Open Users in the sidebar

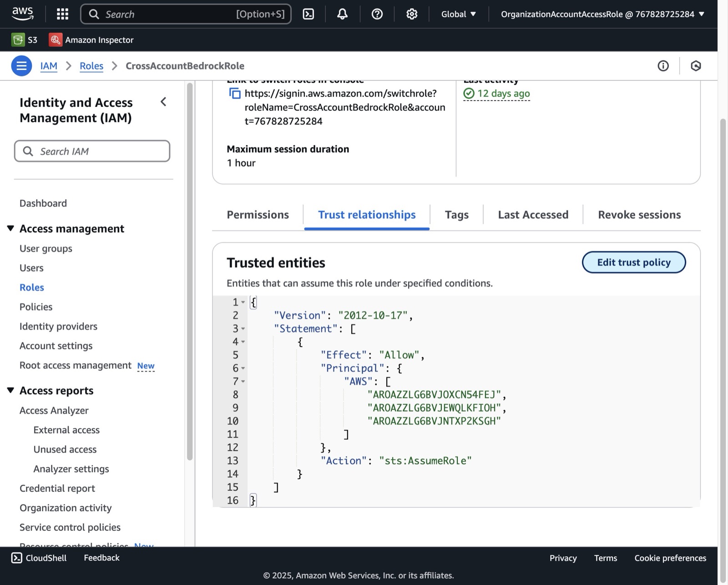[x=31, y=268]
